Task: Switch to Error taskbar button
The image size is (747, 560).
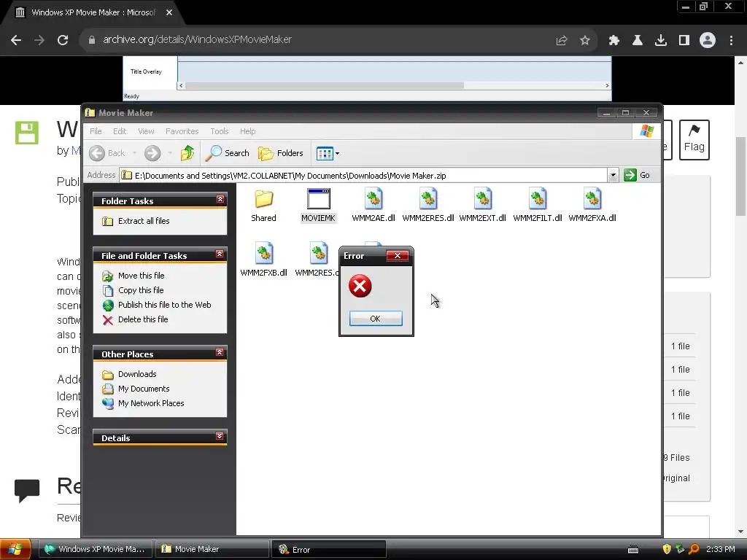Action: click(x=329, y=549)
